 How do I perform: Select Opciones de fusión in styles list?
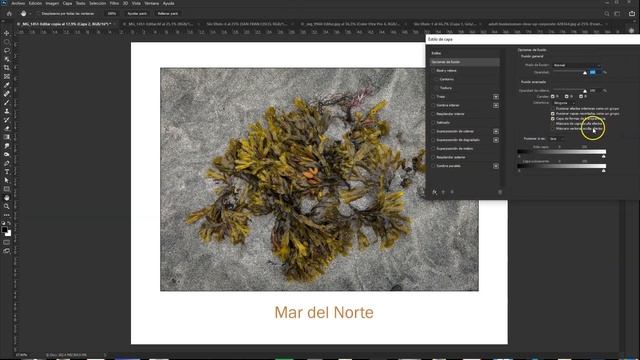[x=464, y=62]
